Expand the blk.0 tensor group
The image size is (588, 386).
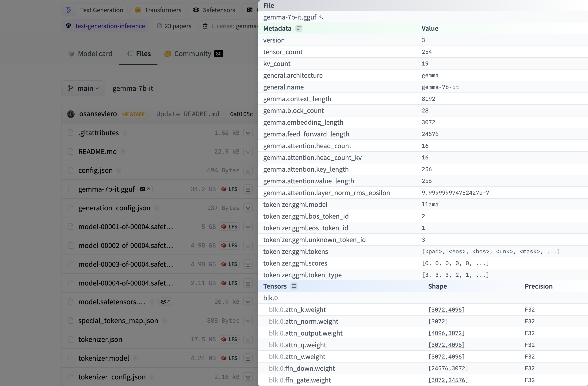click(x=271, y=298)
